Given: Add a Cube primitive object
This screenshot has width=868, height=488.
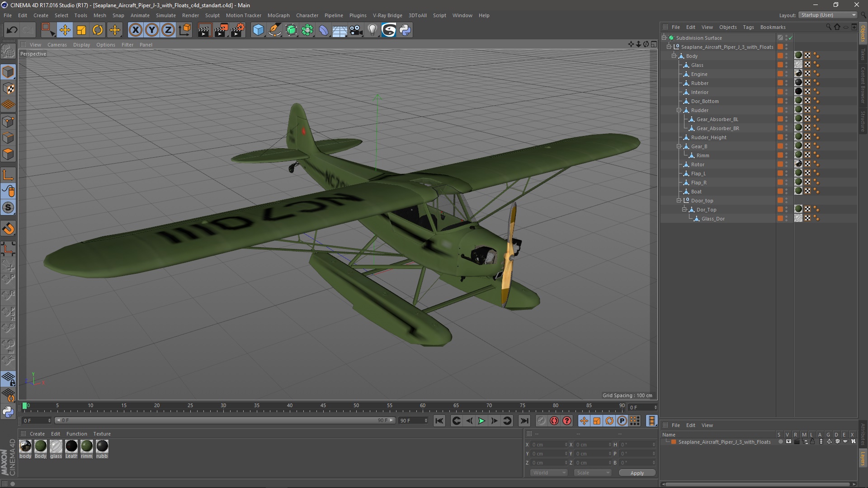Looking at the screenshot, I should click(258, 30).
